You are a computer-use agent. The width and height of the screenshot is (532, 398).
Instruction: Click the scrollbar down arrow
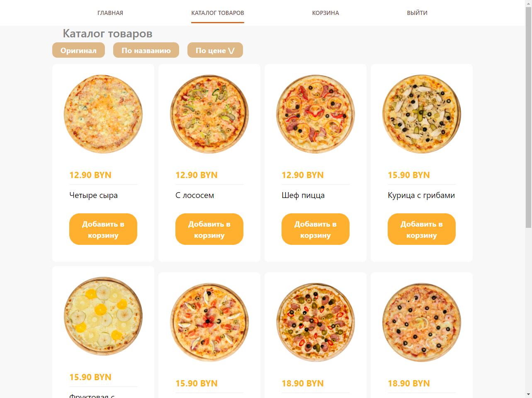(528, 394)
